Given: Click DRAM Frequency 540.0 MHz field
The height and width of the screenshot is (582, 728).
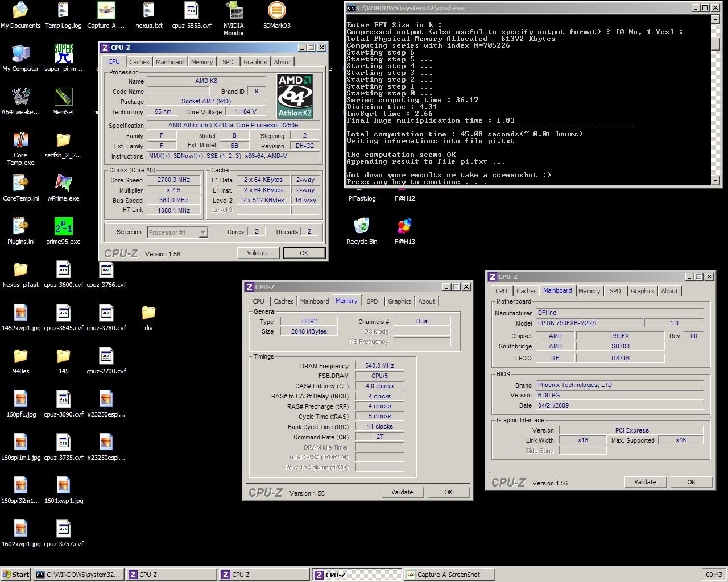Looking at the screenshot, I should (379, 365).
